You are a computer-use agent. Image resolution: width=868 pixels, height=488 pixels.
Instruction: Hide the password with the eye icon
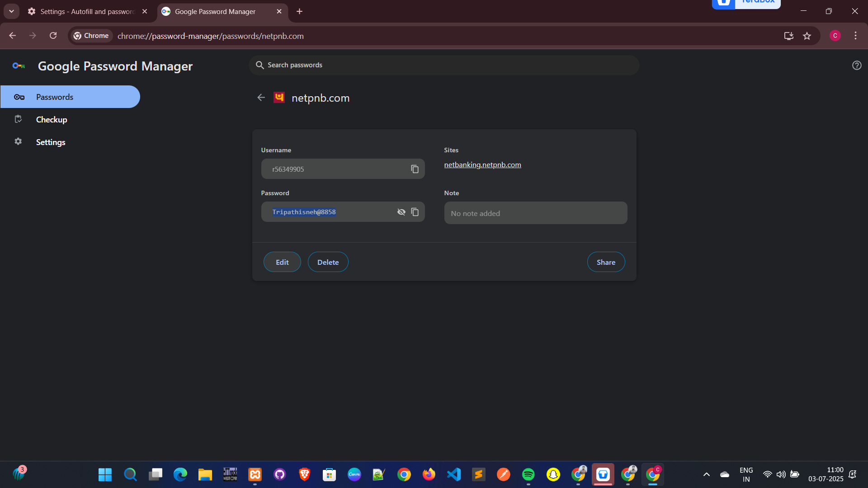point(401,212)
